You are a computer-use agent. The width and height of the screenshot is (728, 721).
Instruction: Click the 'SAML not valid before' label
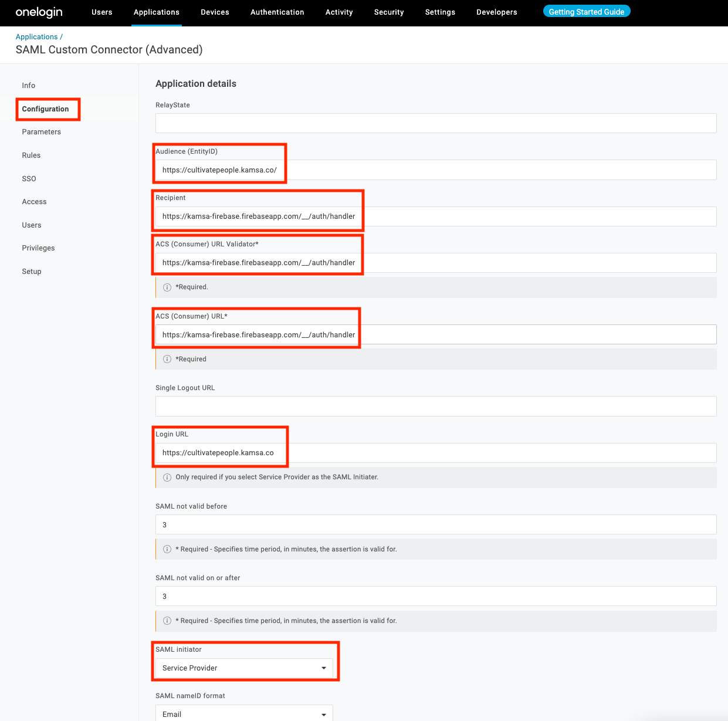191,506
